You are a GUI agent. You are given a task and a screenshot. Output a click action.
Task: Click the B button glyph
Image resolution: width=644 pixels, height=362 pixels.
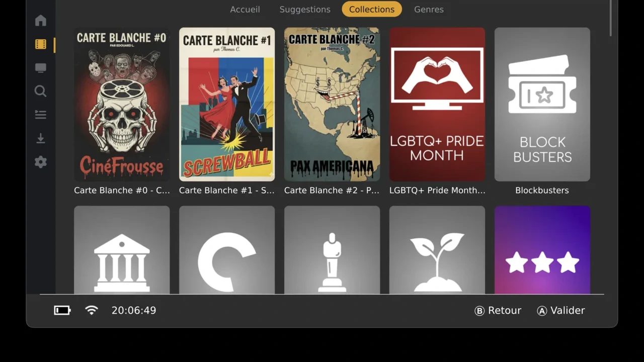479,311
